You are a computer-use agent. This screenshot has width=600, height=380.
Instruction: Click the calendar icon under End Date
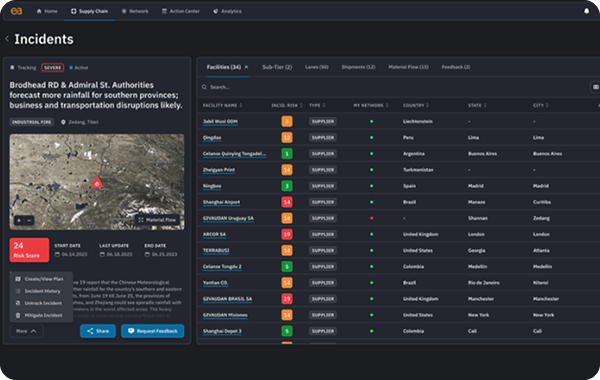click(x=147, y=254)
